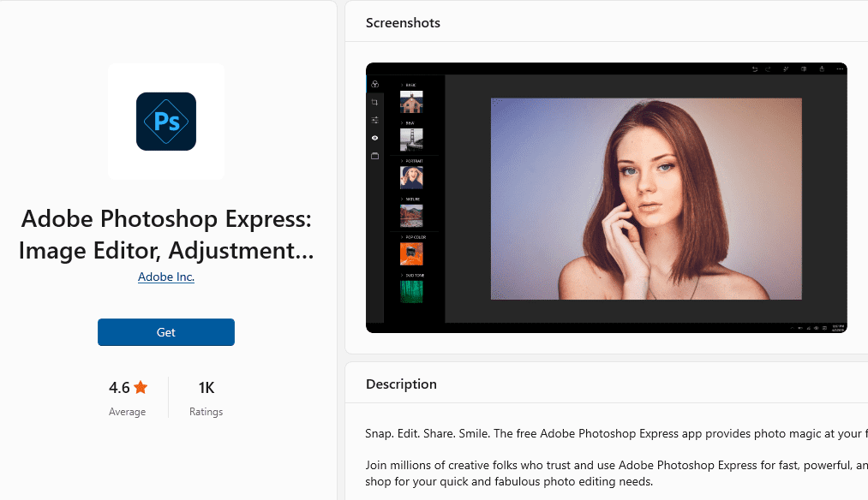The width and height of the screenshot is (868, 500).
Task: Open the Adobe Inc. publisher link
Action: [166, 277]
